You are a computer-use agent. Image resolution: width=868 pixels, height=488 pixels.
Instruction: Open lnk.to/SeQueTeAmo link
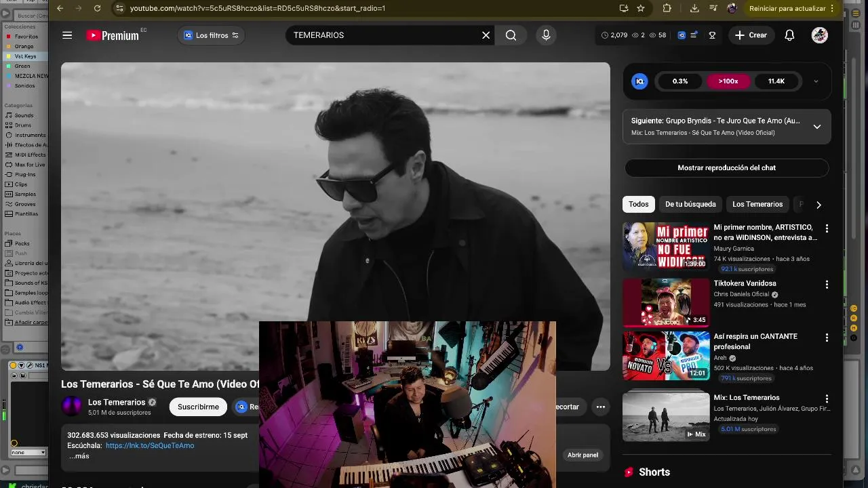150,446
